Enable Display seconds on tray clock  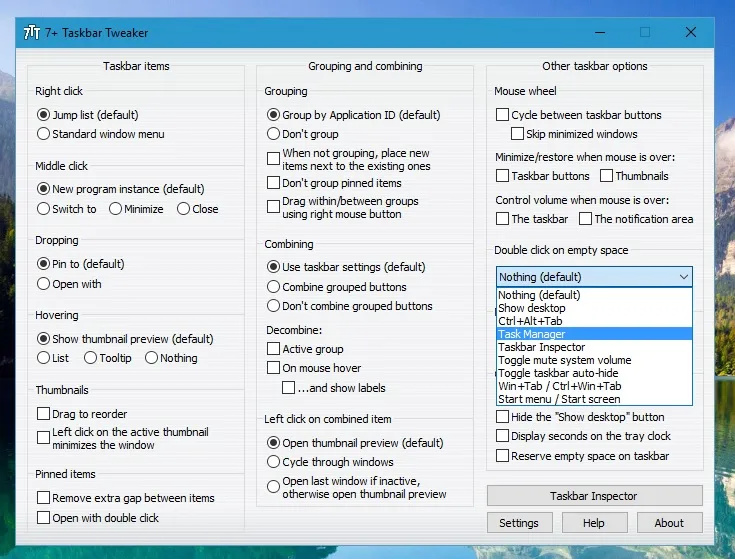pos(503,436)
